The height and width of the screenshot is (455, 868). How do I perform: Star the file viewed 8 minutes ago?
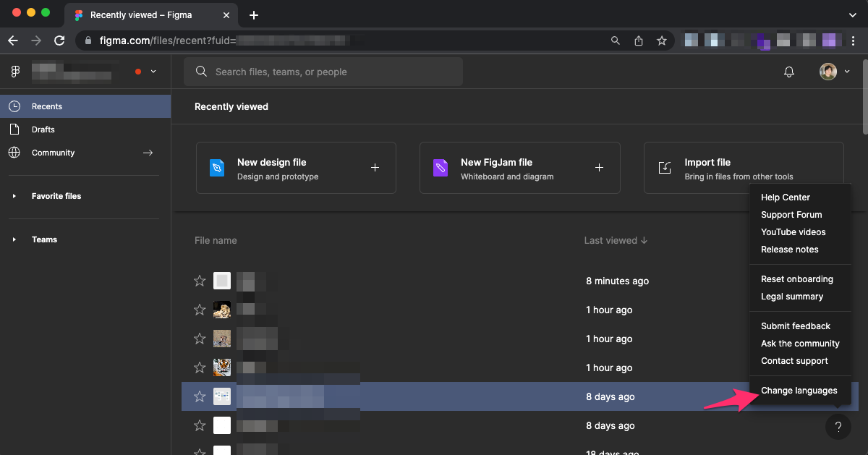click(x=200, y=281)
